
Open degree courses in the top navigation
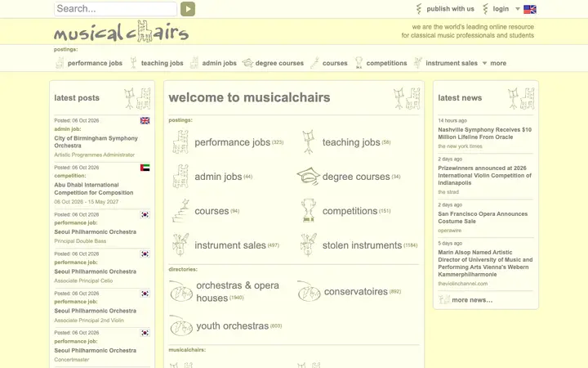(279, 63)
